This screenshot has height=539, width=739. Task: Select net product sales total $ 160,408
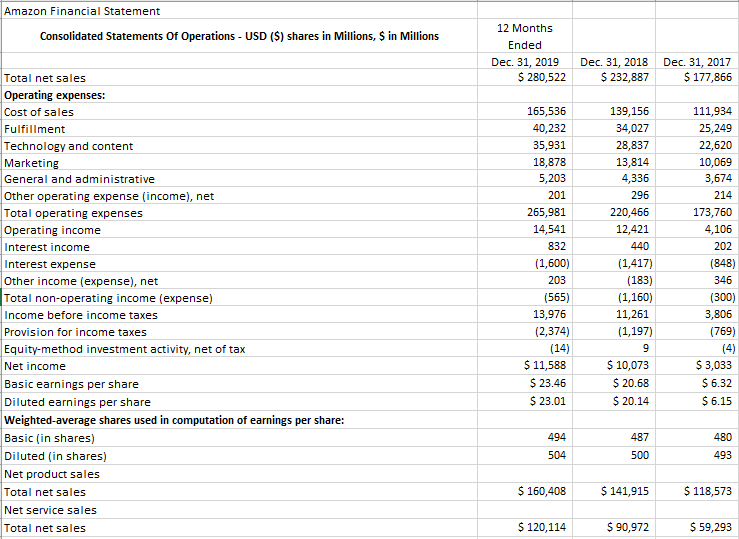[x=542, y=491]
